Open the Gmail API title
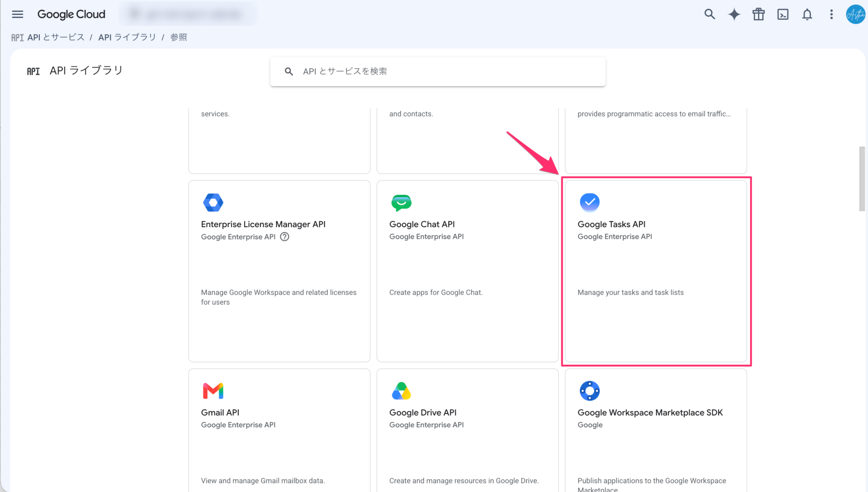The height and width of the screenshot is (492, 868). 220,412
